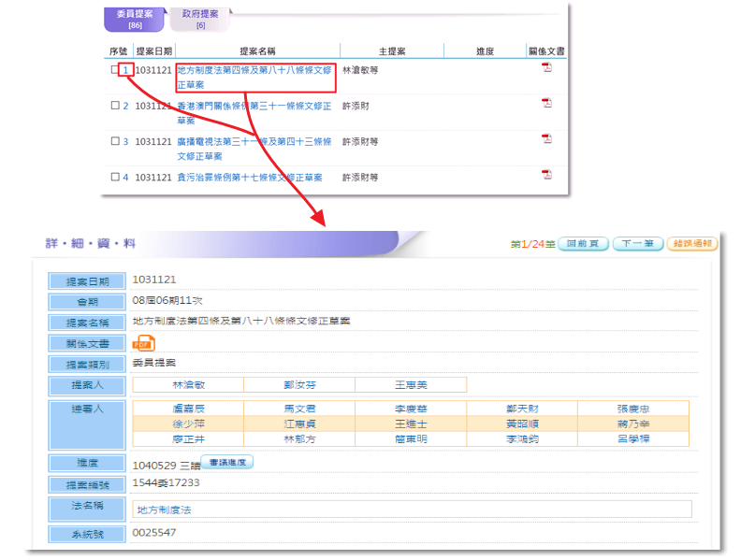Screen dimensions: 755x560
Task: Open PDF document for proposal row 4
Action: pyautogui.click(x=547, y=175)
